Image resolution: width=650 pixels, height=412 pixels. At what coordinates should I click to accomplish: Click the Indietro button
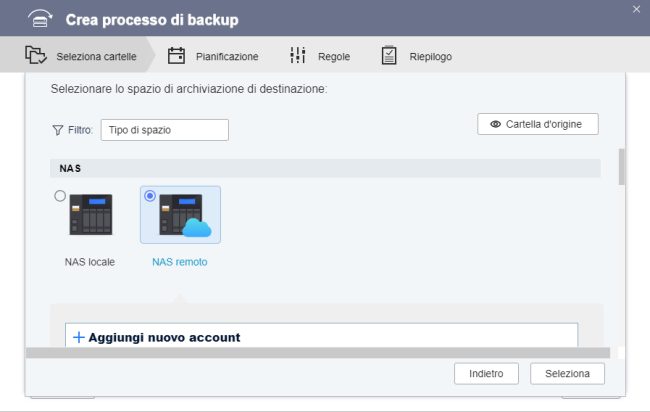486,373
